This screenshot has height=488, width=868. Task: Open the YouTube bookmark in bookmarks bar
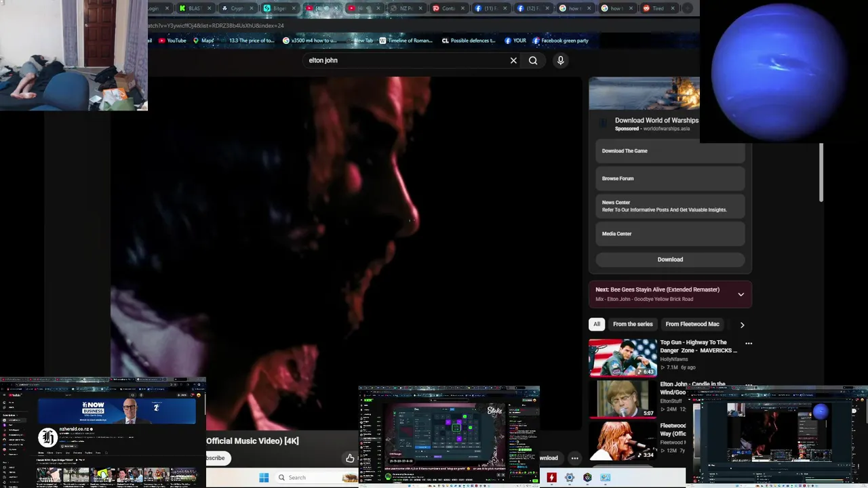click(172, 41)
